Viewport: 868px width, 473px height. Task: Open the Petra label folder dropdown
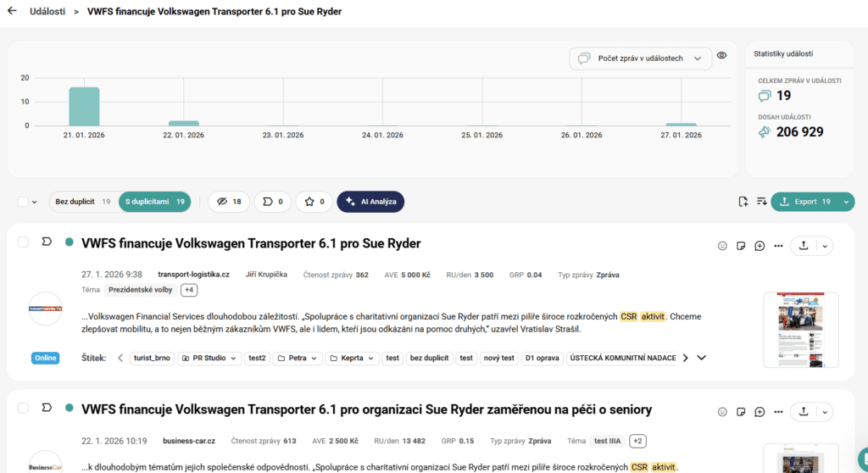pyautogui.click(x=298, y=358)
